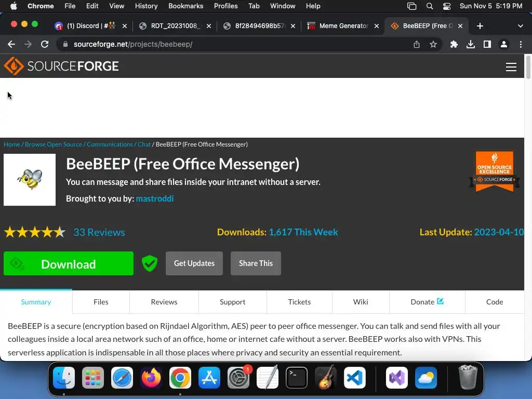Open Visual Studio from the dock
Image resolution: width=532 pixels, height=399 pixels.
pyautogui.click(x=397, y=378)
